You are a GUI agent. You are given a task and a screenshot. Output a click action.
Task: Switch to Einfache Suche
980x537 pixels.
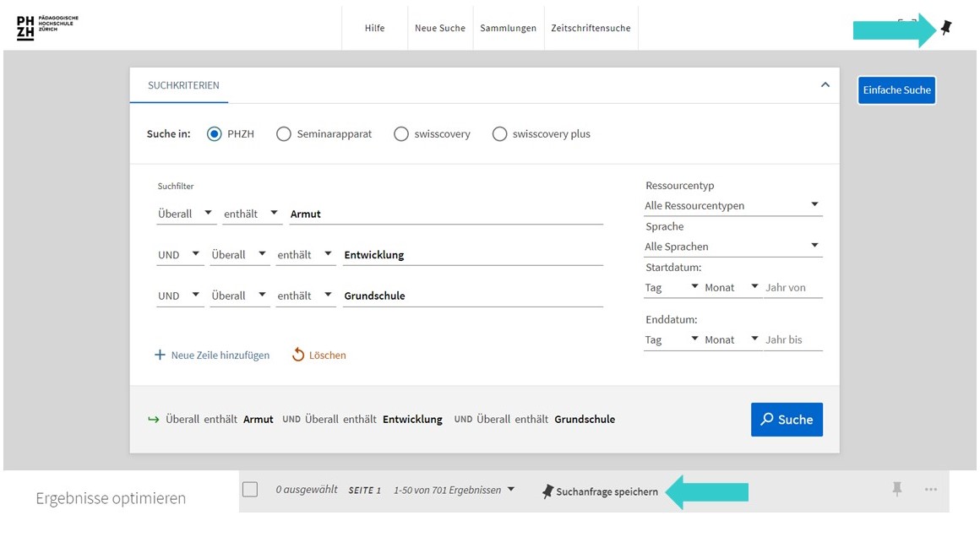[896, 90]
